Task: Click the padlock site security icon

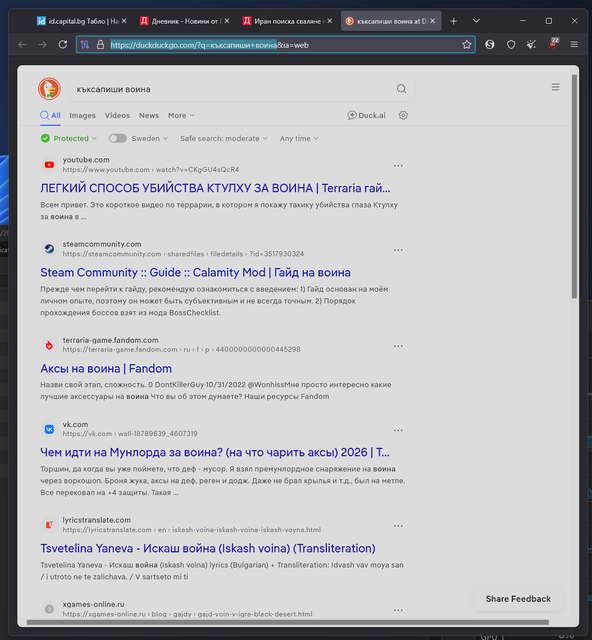Action: click(x=100, y=45)
